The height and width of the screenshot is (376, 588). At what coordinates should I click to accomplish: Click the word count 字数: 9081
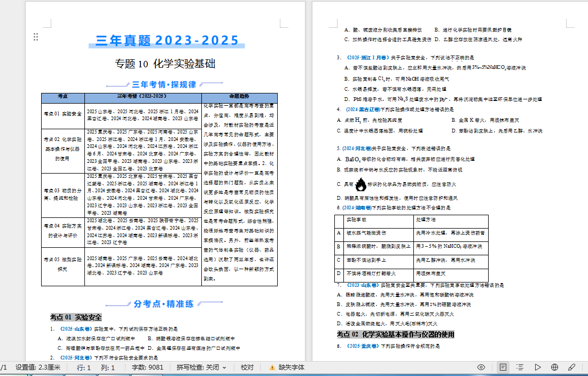coord(148,367)
